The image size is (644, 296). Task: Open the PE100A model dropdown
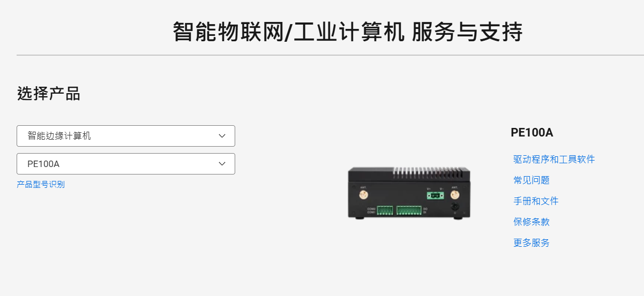tap(126, 164)
